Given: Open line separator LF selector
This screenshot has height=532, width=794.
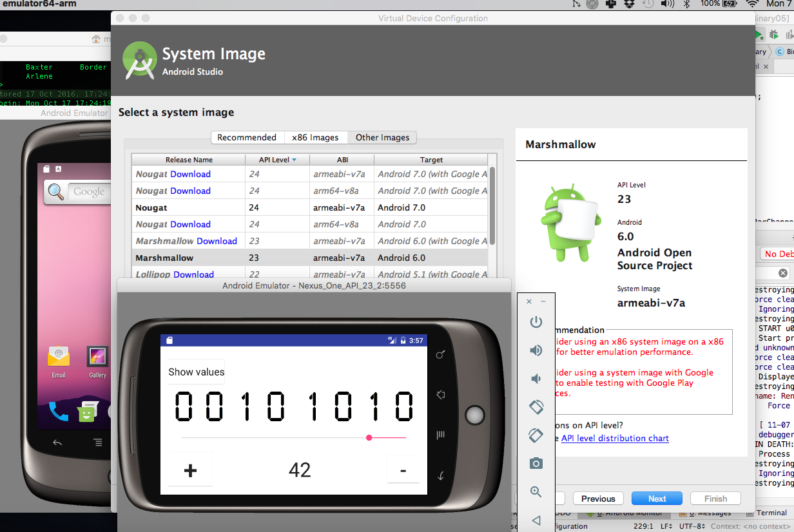Looking at the screenshot, I should pyautogui.click(x=667, y=526).
